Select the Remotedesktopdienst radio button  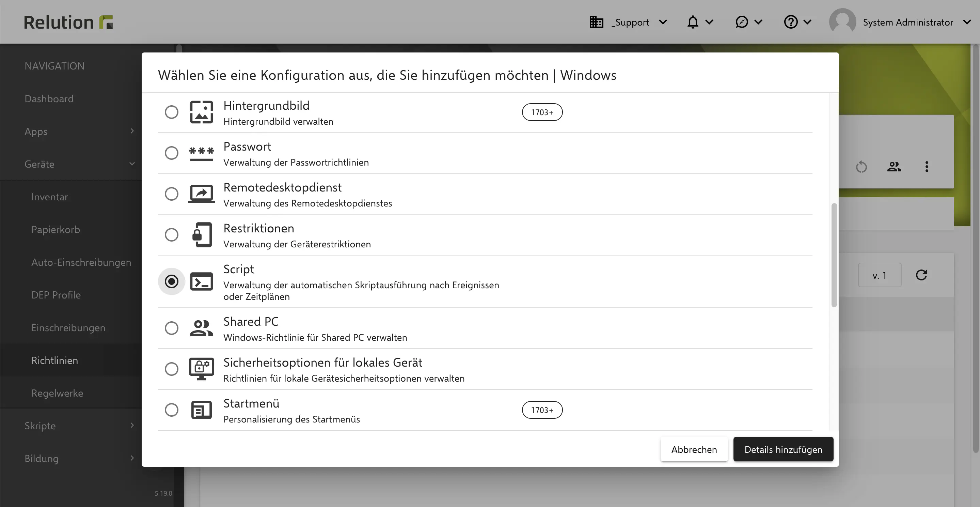coord(171,194)
